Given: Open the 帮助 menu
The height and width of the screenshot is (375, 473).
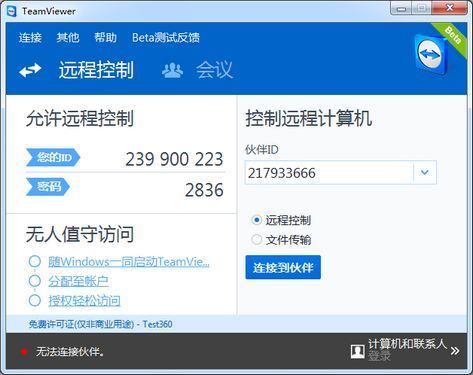Looking at the screenshot, I should click(x=105, y=37).
